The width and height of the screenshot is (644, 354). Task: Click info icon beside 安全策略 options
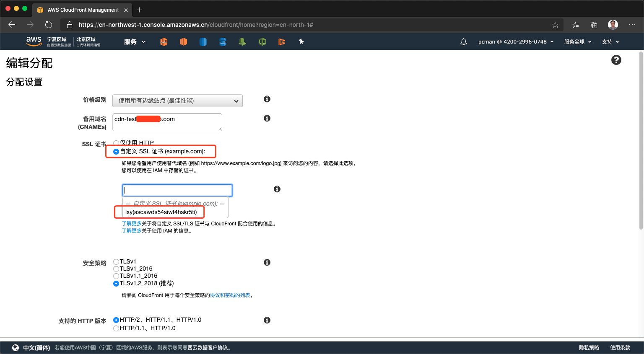pos(267,262)
